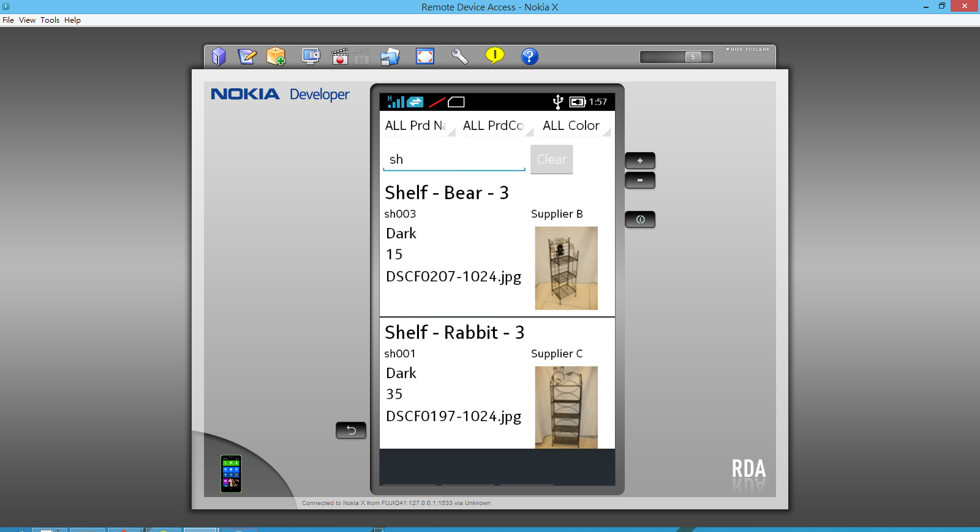Screen dimensions: 980x532
Task: Click the Supplier B label
Action: (557, 214)
